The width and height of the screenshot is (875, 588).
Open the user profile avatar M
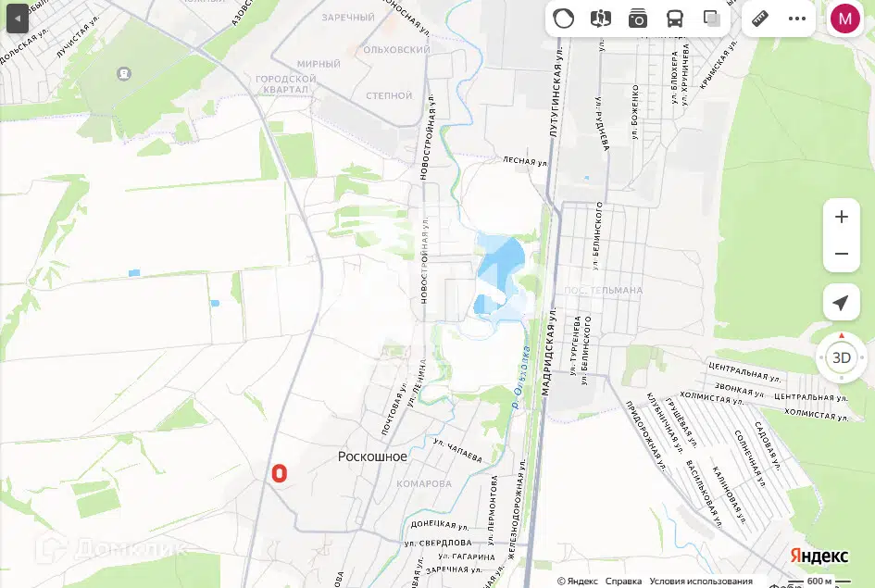coord(844,19)
